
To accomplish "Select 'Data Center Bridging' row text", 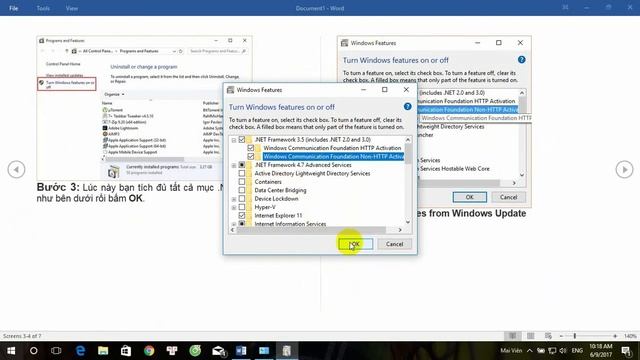I will click(x=280, y=190).
